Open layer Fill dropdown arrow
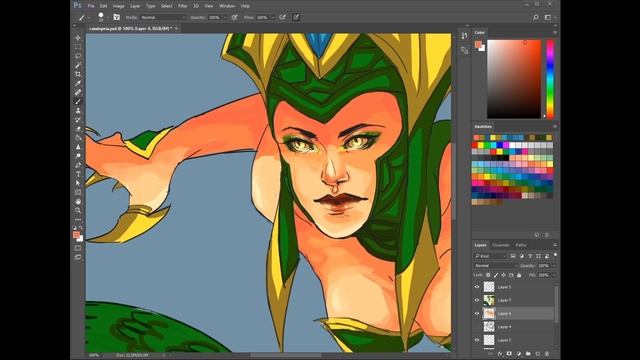This screenshot has width=640, height=360. pyautogui.click(x=554, y=275)
